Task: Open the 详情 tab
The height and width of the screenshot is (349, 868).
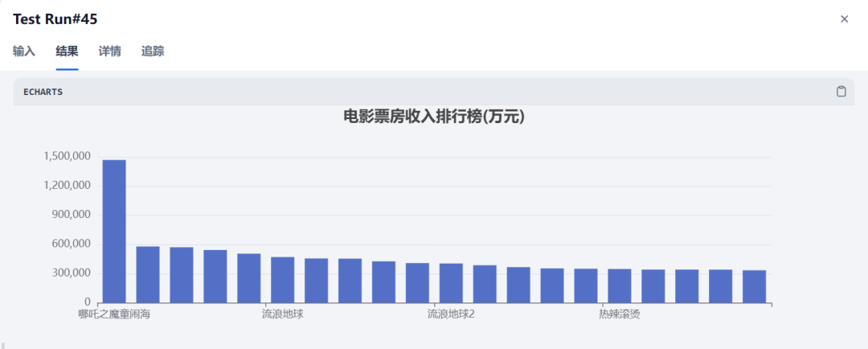Action: pyautogui.click(x=109, y=51)
